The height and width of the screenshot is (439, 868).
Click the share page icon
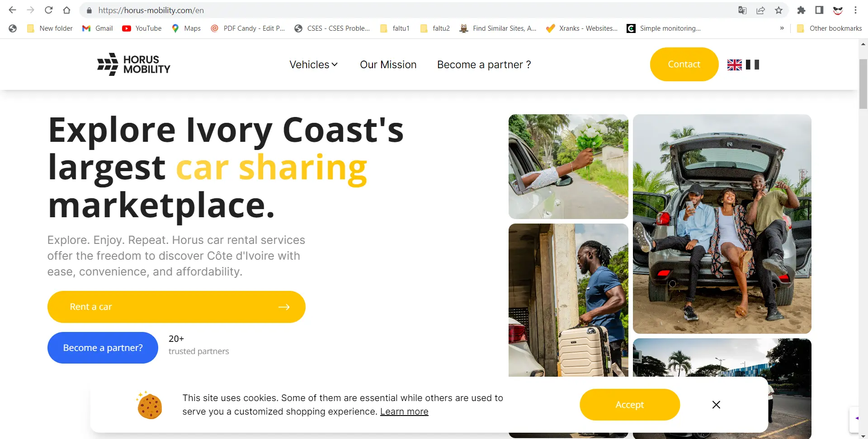[760, 10]
